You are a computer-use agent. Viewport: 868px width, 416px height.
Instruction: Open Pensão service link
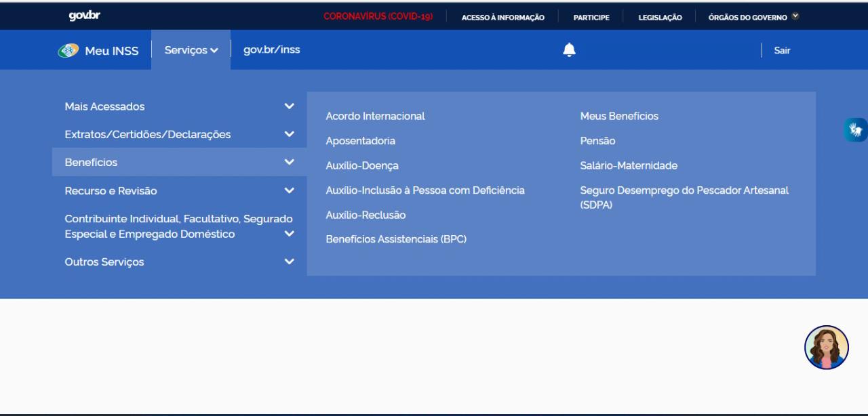597,141
